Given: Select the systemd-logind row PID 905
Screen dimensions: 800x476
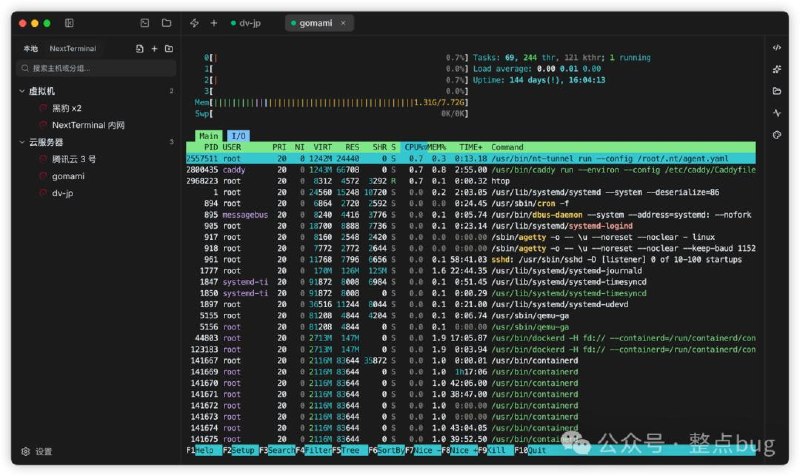Looking at the screenshot, I should (471, 226).
